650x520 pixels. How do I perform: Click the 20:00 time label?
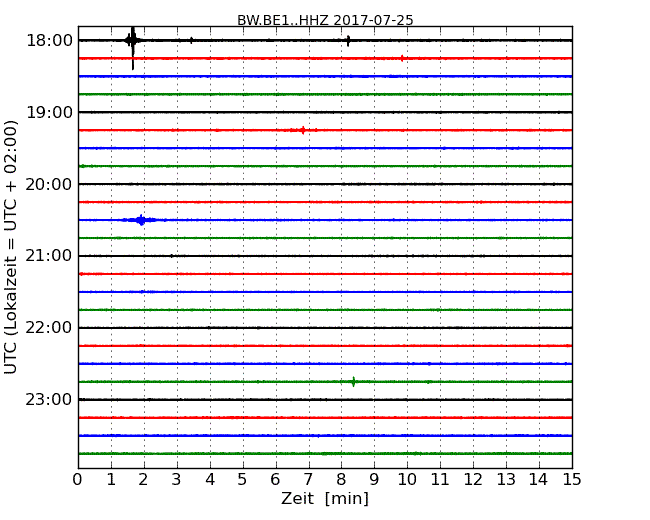click(x=49, y=184)
